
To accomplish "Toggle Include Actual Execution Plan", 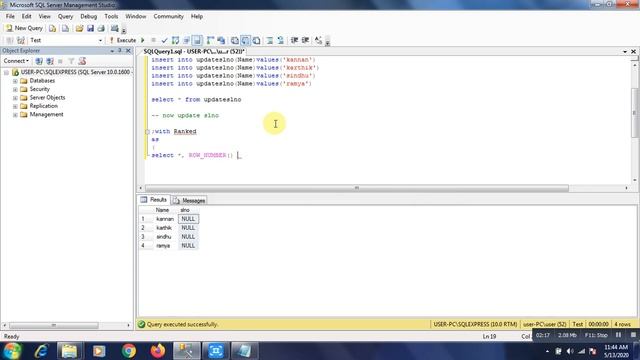I will click(x=211, y=40).
